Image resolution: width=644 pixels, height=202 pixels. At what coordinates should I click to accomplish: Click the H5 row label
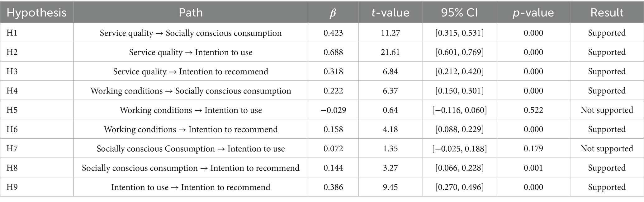(x=12, y=110)
